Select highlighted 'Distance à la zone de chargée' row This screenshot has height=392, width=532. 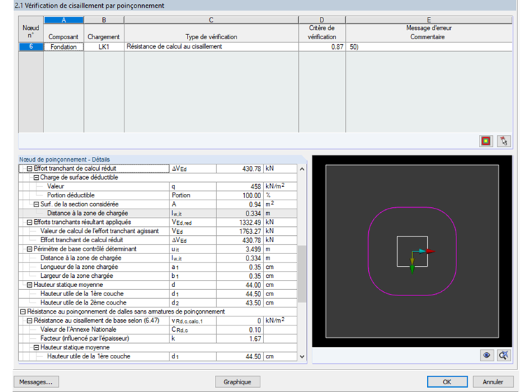pos(157,213)
